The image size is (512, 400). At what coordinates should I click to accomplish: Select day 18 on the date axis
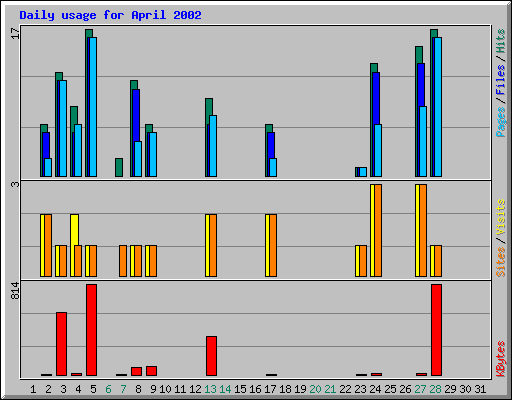point(285,389)
